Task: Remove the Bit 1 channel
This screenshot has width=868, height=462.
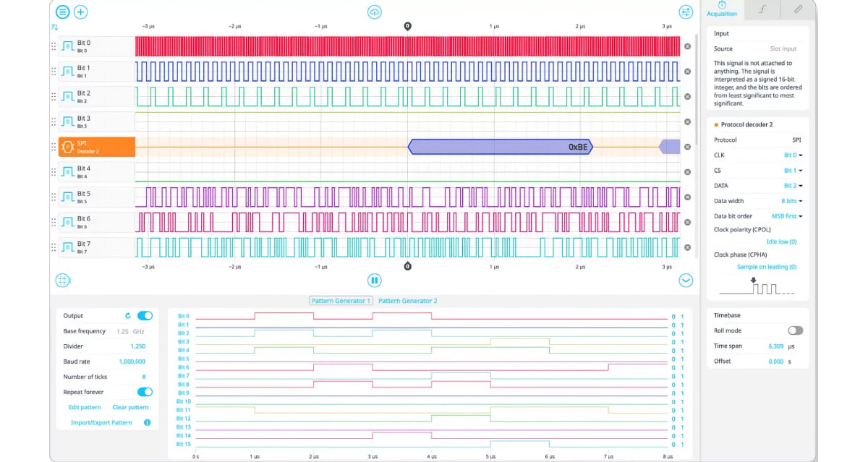Action: 687,72
